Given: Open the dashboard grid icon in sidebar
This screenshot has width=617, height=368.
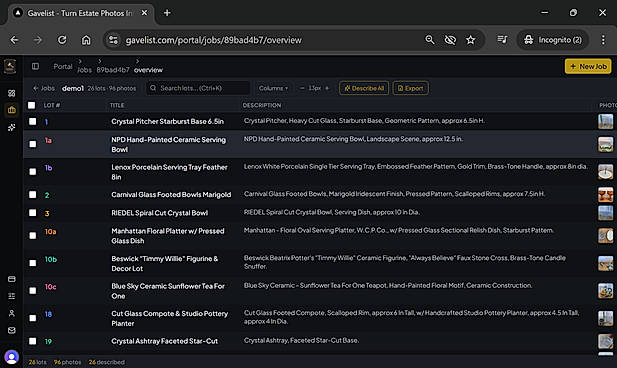Looking at the screenshot, I should [x=11, y=93].
